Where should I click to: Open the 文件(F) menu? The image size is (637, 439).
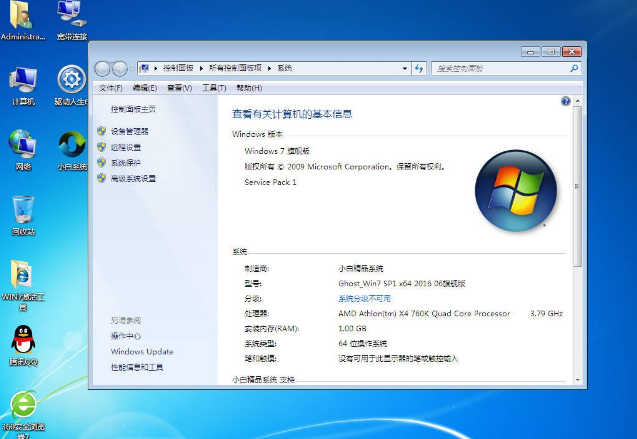pyautogui.click(x=110, y=88)
